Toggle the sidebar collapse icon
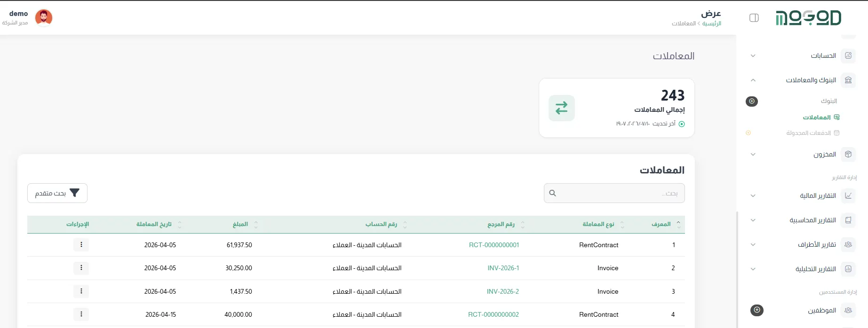This screenshot has width=868, height=328. tap(754, 18)
